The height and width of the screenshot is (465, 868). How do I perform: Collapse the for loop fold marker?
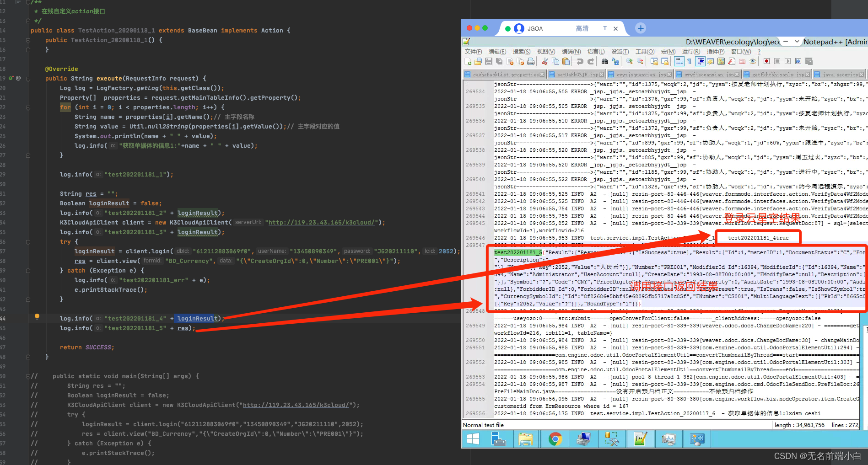tap(28, 107)
